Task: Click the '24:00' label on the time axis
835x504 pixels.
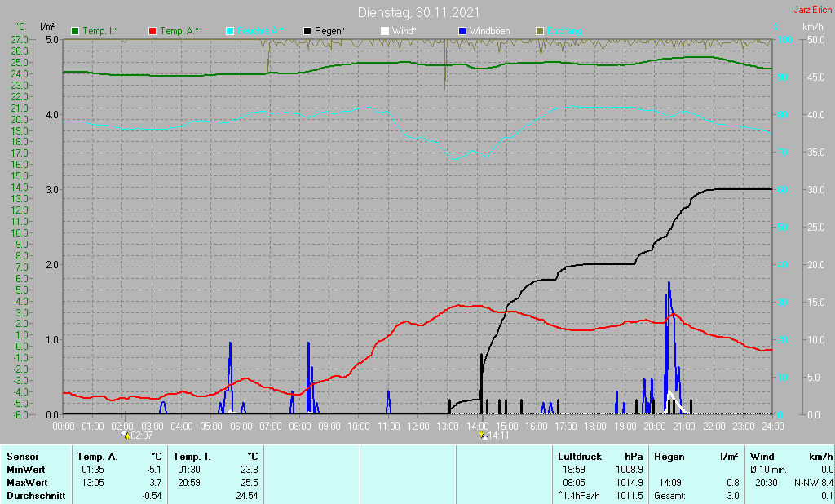Action: point(773,427)
